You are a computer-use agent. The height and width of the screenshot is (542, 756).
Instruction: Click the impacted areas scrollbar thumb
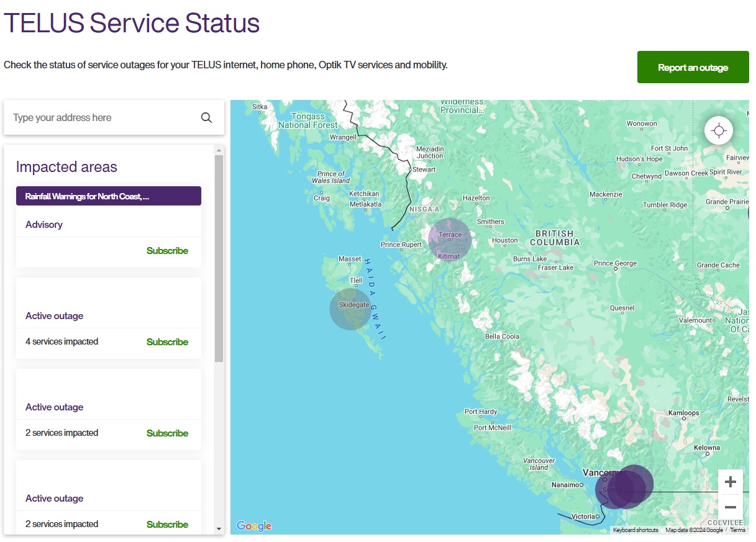pos(219,258)
